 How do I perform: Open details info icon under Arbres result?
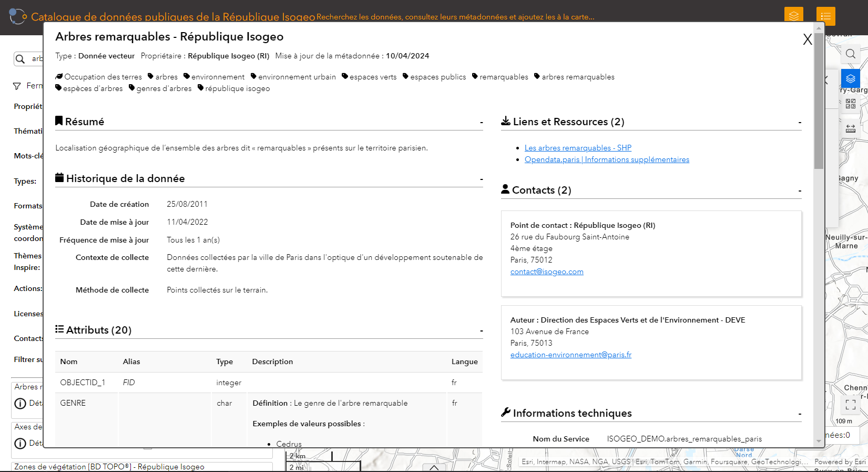(x=21, y=404)
